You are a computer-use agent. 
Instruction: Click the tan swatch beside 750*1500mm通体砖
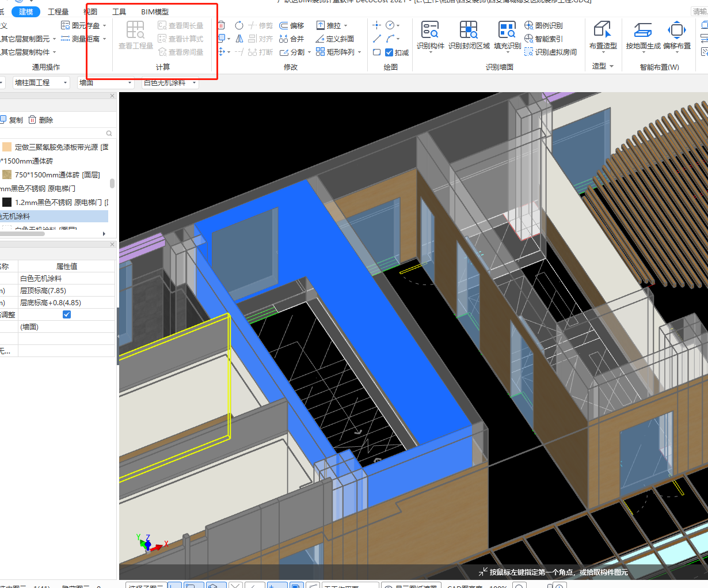pyautogui.click(x=7, y=174)
